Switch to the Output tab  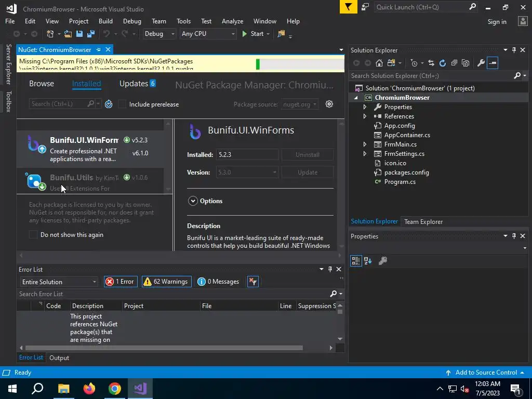point(59,357)
